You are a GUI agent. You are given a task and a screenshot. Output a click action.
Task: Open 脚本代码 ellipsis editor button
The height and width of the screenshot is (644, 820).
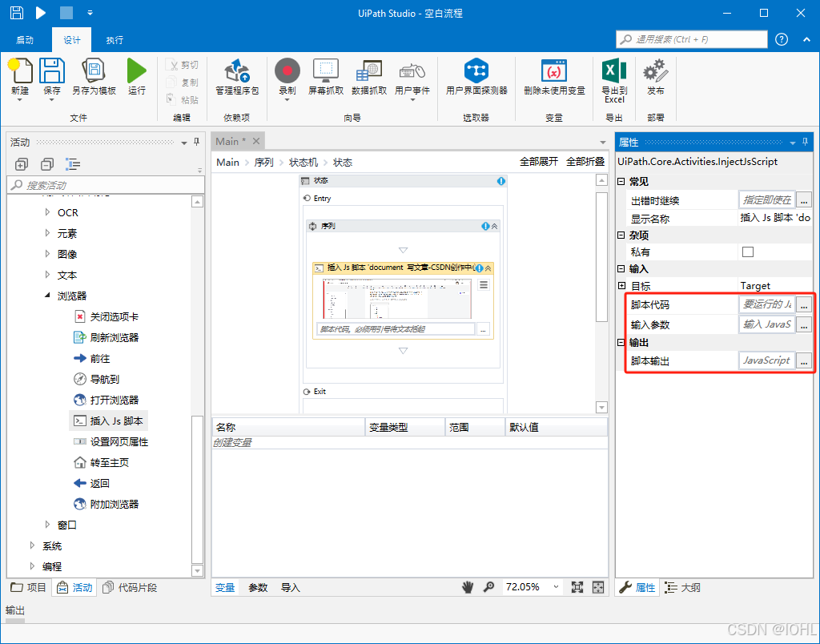tap(804, 304)
